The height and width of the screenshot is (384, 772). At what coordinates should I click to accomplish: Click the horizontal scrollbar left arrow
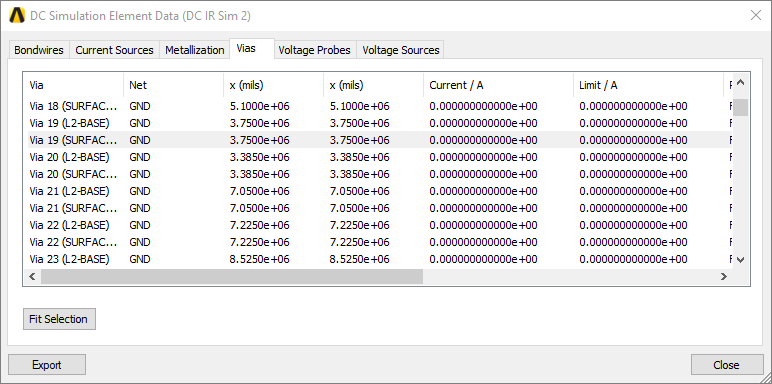click(32, 277)
